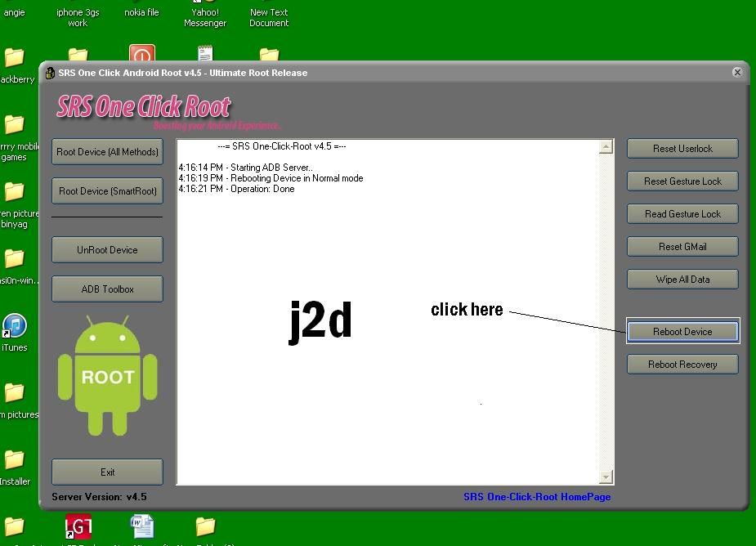Select the UnRoot Device button
The height and width of the screenshot is (546, 756).
click(x=107, y=250)
